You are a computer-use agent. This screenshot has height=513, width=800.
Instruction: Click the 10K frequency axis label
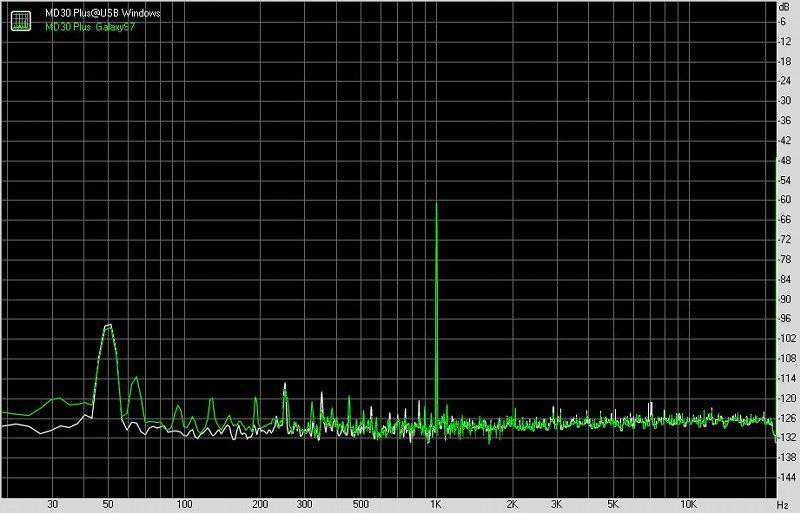coord(689,506)
